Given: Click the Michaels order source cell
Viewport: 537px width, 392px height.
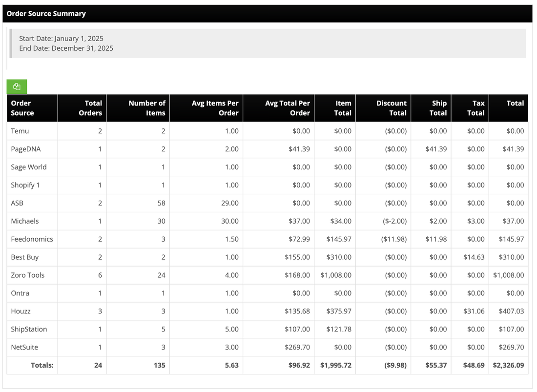Looking at the screenshot, I should tap(32, 221).
